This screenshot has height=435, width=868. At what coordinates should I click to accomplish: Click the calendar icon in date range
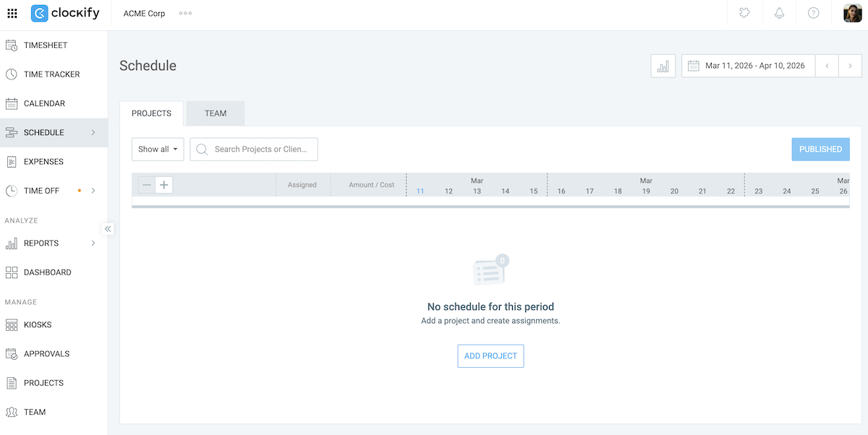[694, 66]
